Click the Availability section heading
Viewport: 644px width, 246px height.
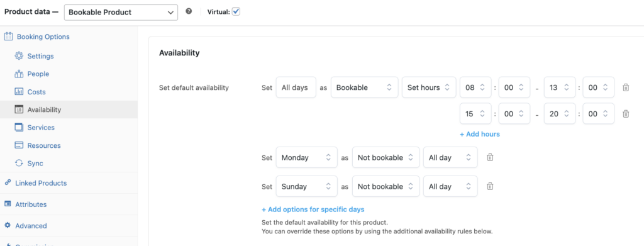point(179,53)
